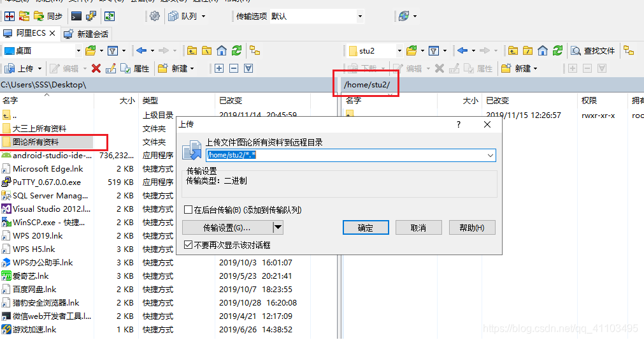
Task: Toggle local panel directory tree icon
Action: (x=255, y=51)
